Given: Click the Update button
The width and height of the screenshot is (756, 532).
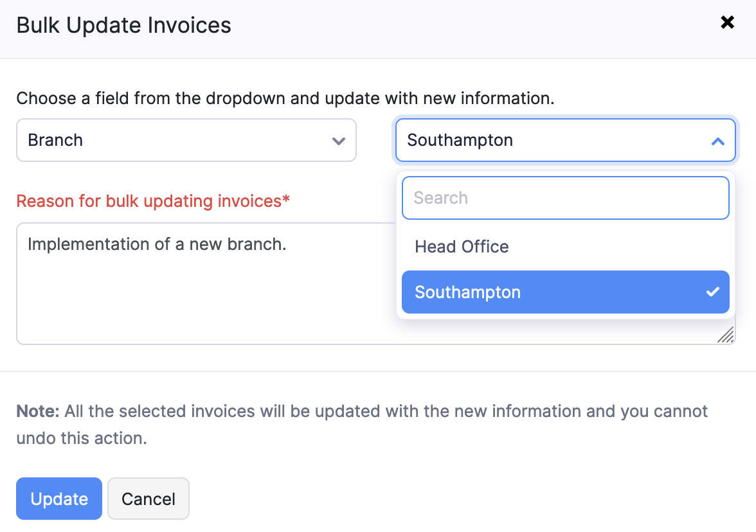Looking at the screenshot, I should coord(59,499).
